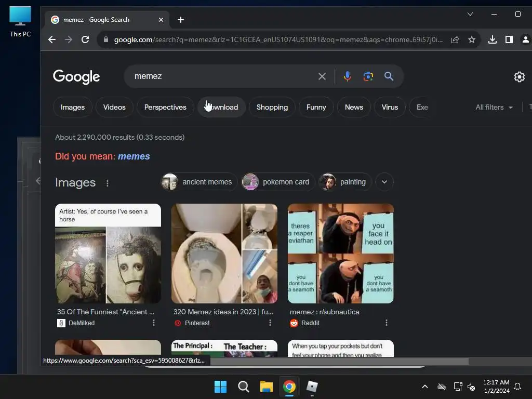This screenshot has height=399, width=532.
Task: Go back to the previous page
Action: click(52, 39)
